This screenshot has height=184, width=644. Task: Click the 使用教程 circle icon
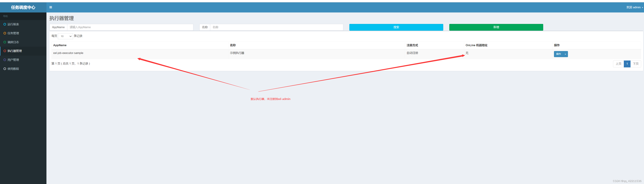(5, 69)
